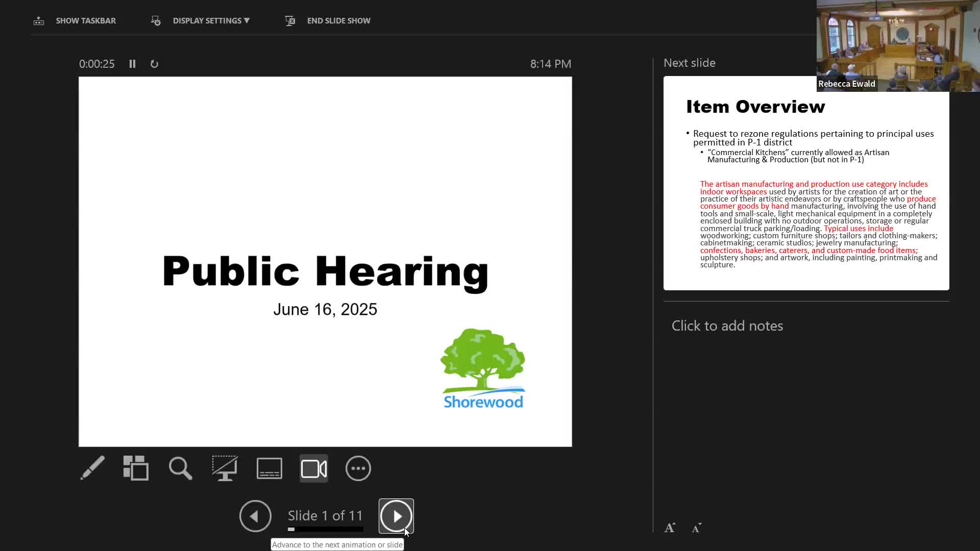Open the Display Settings dropdown

coord(210,20)
